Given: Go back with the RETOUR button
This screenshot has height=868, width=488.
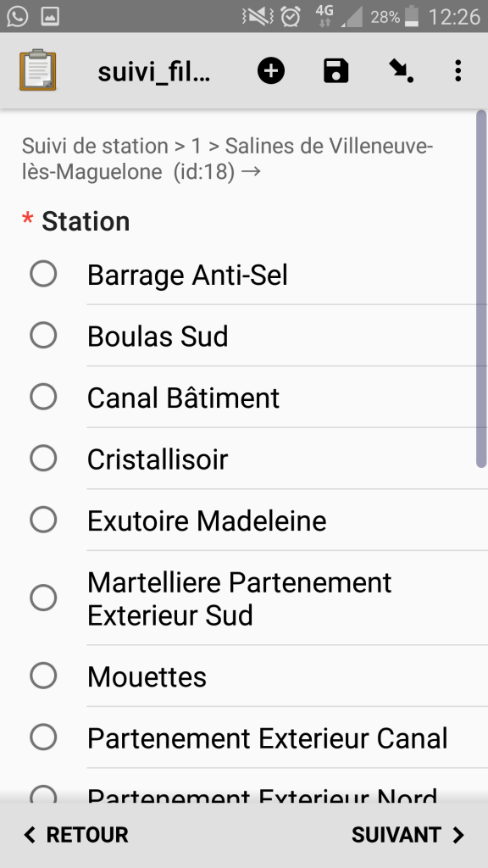Looking at the screenshot, I should (x=75, y=835).
